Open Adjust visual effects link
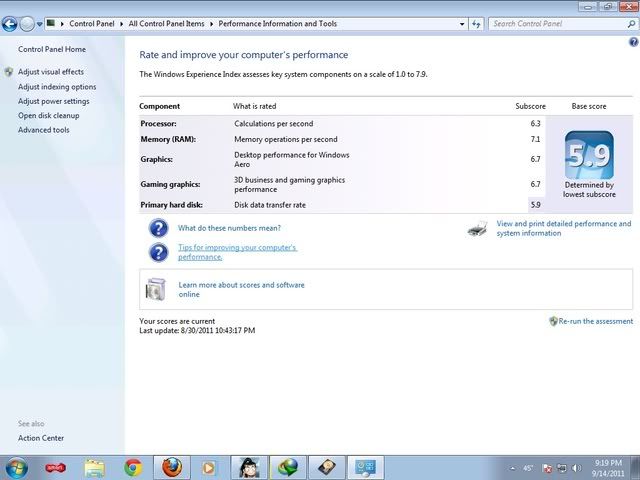The height and width of the screenshot is (480, 640). pyautogui.click(x=51, y=72)
